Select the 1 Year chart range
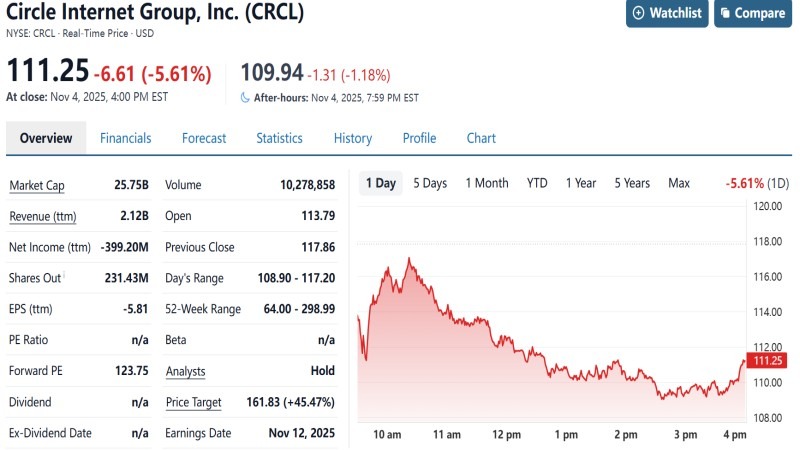 [x=581, y=183]
